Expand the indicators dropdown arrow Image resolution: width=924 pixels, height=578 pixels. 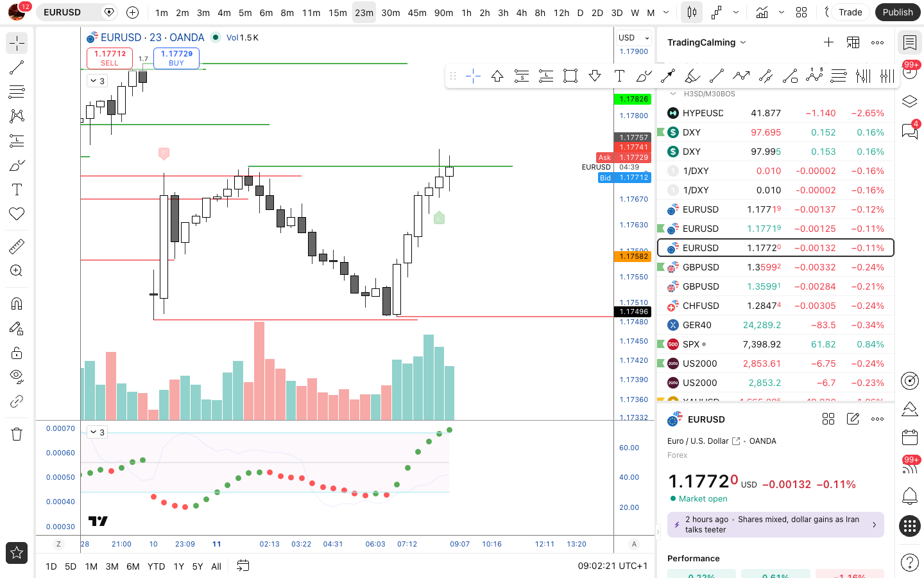[x=781, y=12]
